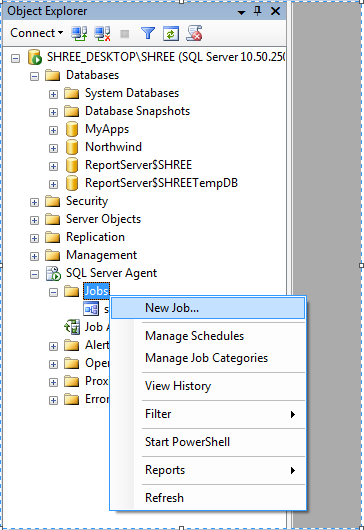Click the Northwind database cylinder icon
The height and width of the screenshot is (530, 364).
pyautogui.click(x=72, y=147)
